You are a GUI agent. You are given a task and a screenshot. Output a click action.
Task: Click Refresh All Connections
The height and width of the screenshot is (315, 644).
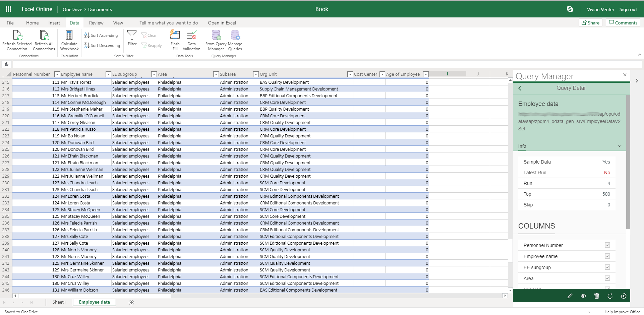point(44,40)
